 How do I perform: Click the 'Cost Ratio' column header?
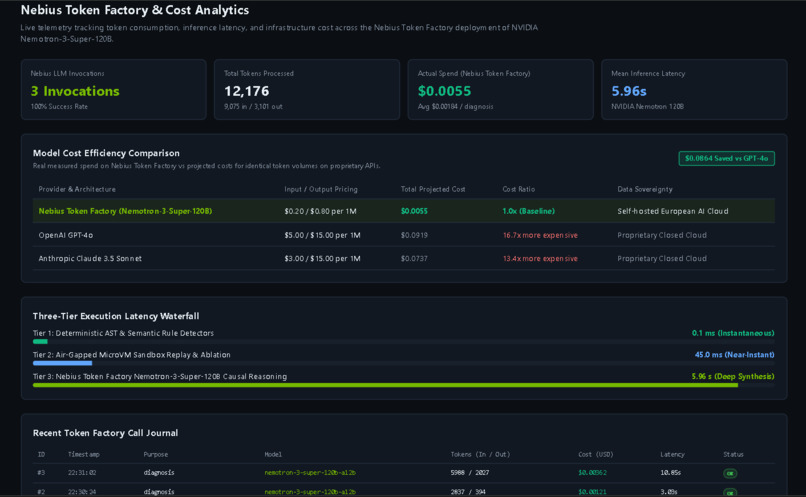click(519, 189)
